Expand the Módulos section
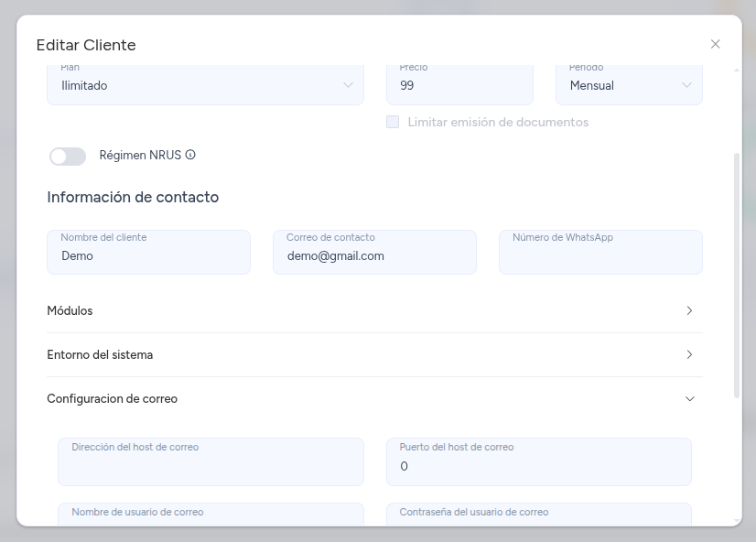The width and height of the screenshot is (756, 542). [x=374, y=310]
